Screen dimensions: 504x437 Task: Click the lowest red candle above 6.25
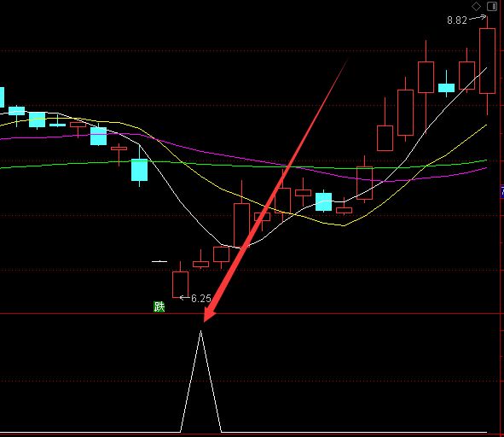[180, 285]
